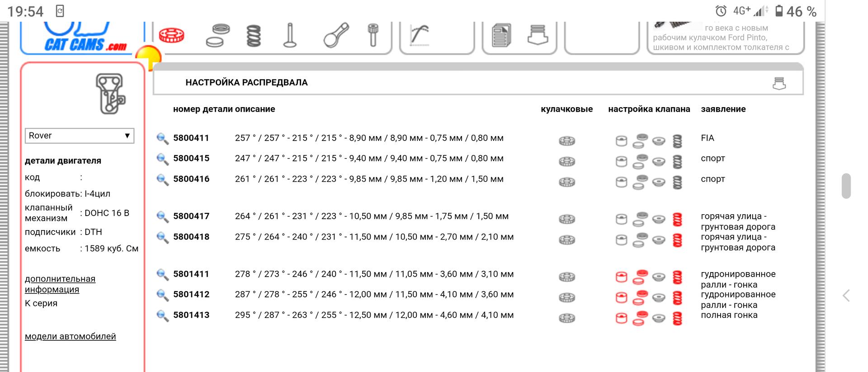Open the Rover make dropdown
Image resolution: width=868 pixels, height=372 pixels.
coord(80,136)
